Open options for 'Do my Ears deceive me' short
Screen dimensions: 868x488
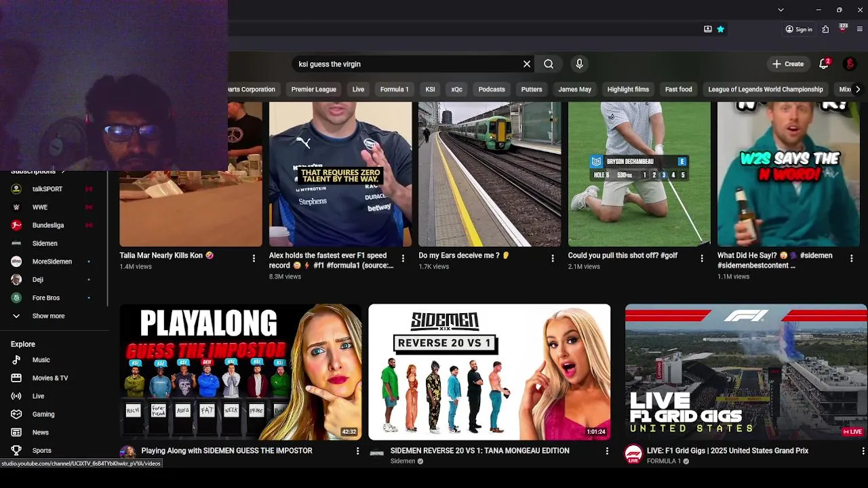click(553, 258)
